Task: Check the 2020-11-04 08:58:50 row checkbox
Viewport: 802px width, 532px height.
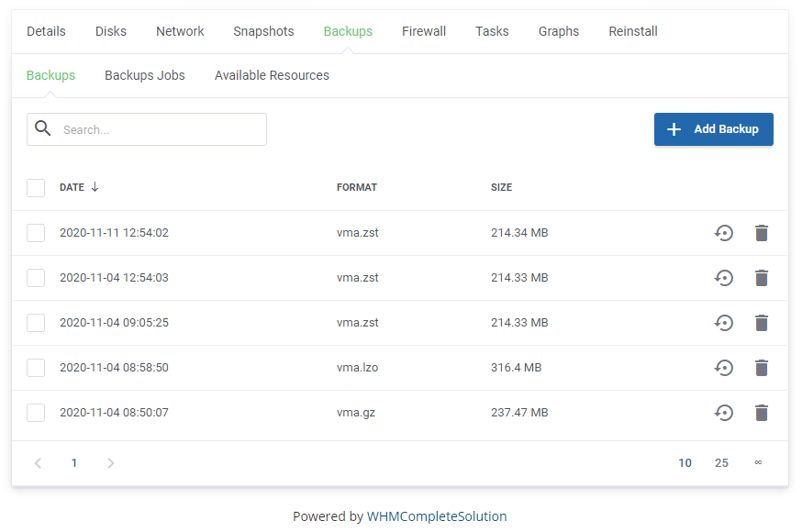Action: tap(36, 368)
